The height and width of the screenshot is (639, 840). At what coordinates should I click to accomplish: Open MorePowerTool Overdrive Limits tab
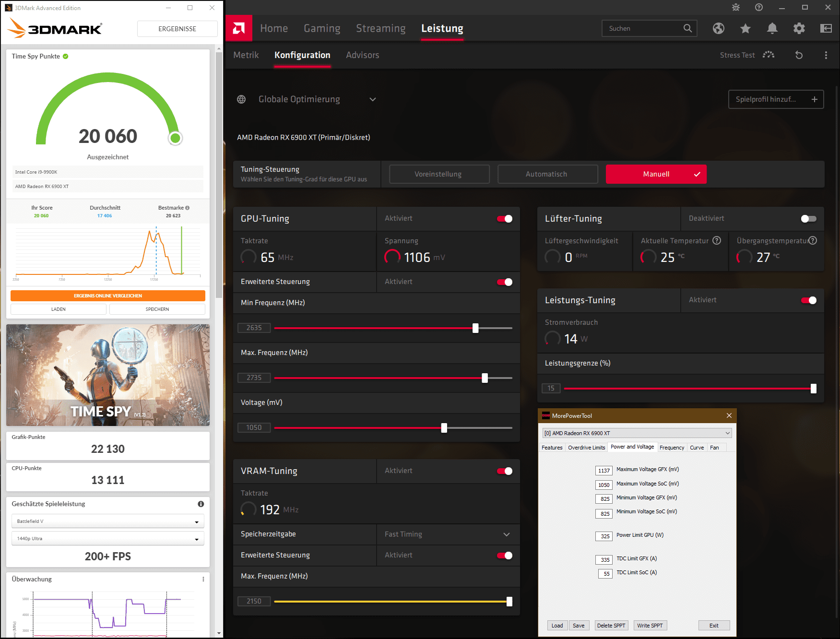(586, 448)
